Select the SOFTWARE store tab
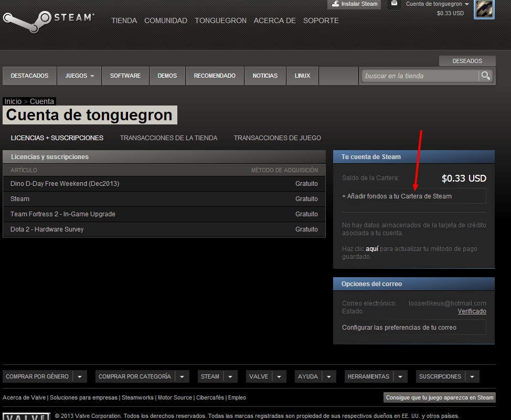The width and height of the screenshot is (511, 420). pyautogui.click(x=125, y=76)
